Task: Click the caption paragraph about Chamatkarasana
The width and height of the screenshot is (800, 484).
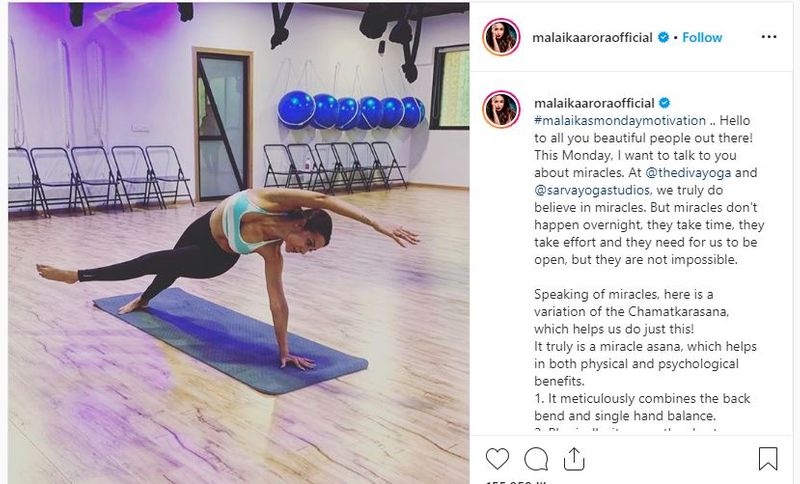Action: tap(632, 312)
